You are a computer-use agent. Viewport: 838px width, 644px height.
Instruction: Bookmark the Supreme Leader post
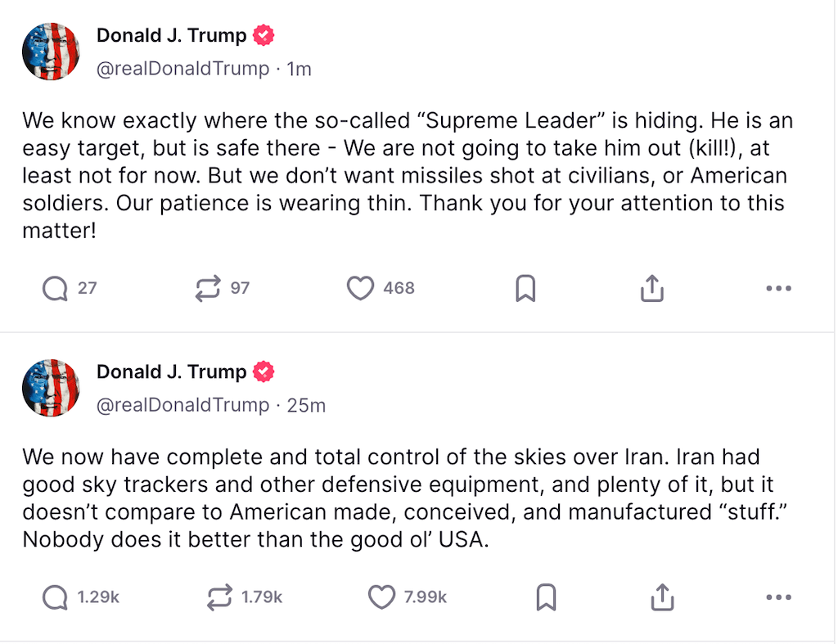[525, 288]
